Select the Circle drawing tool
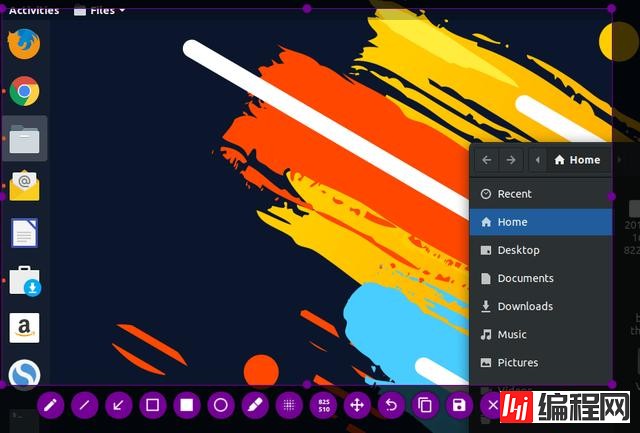This screenshot has height=433, width=640. click(x=221, y=405)
